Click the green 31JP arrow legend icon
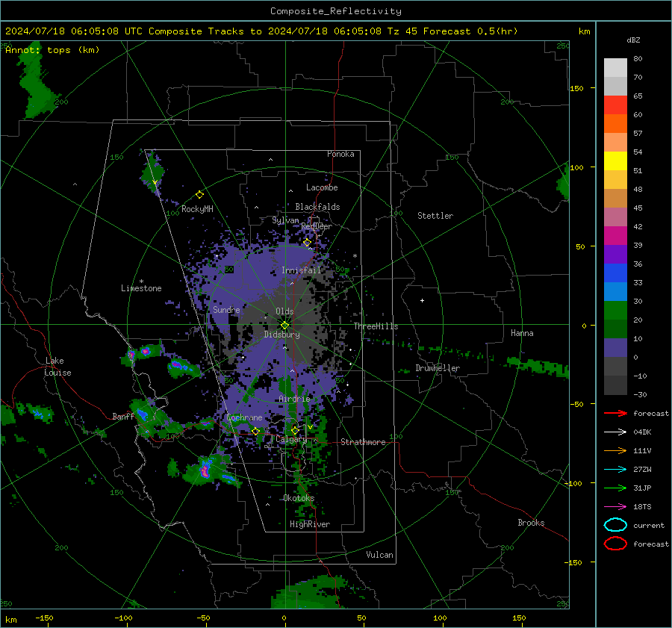672x628 pixels. pos(615,488)
